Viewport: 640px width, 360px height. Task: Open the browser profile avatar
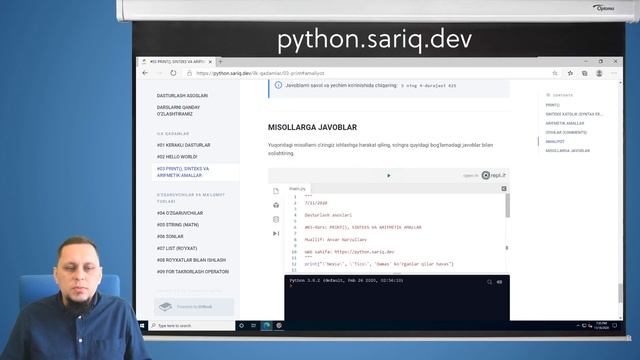pyautogui.click(x=599, y=73)
